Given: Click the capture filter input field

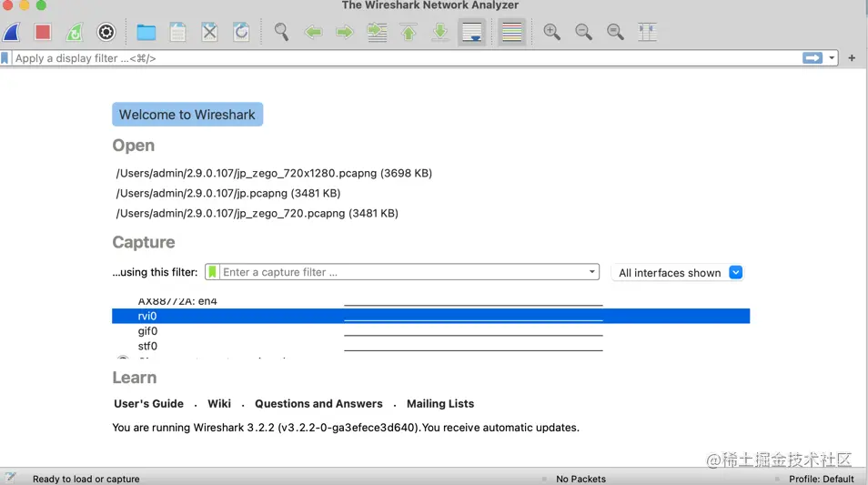Looking at the screenshot, I should pos(404,272).
